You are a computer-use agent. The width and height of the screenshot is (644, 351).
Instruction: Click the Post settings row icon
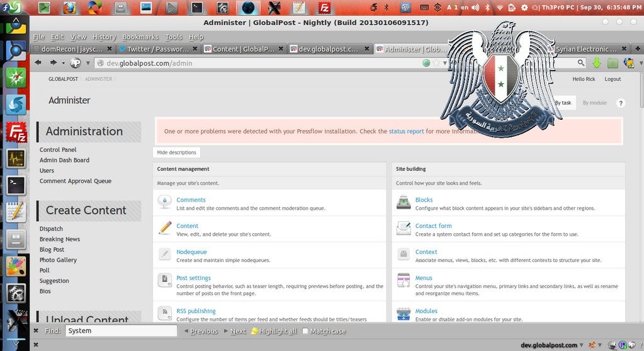click(x=165, y=280)
